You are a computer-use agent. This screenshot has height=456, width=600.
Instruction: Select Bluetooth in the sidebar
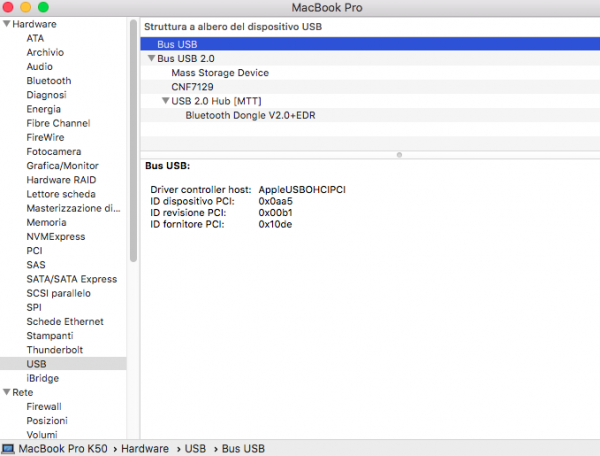click(x=49, y=81)
